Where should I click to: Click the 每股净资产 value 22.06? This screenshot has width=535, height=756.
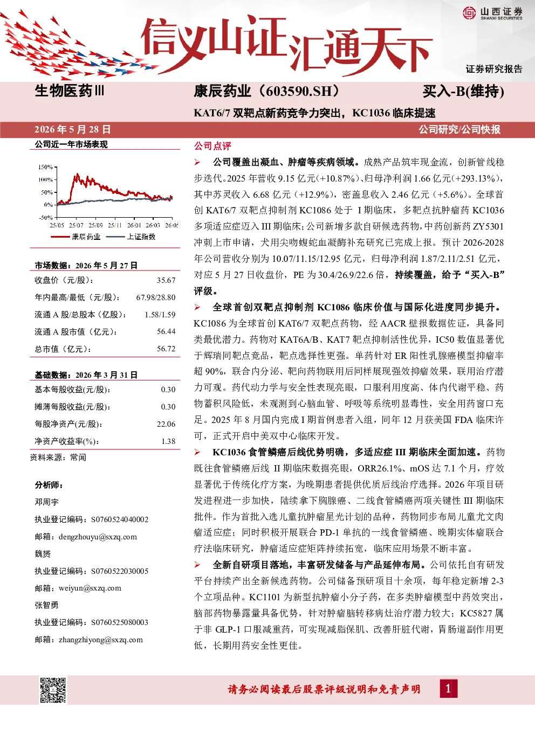[x=166, y=424]
